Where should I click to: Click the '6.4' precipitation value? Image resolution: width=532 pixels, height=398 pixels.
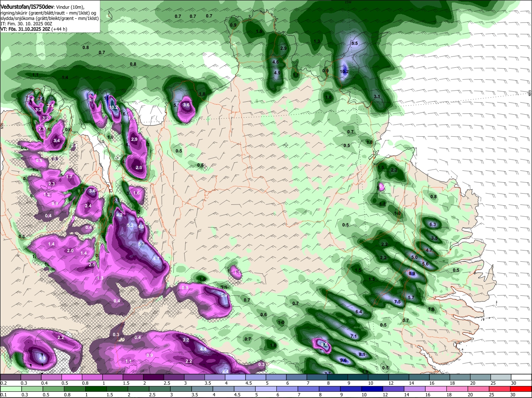pos(359,312)
